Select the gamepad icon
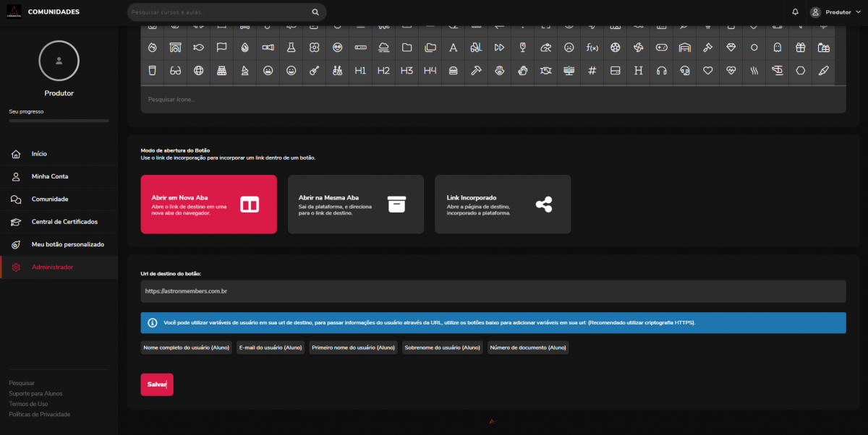The height and width of the screenshot is (435, 868). (x=661, y=48)
